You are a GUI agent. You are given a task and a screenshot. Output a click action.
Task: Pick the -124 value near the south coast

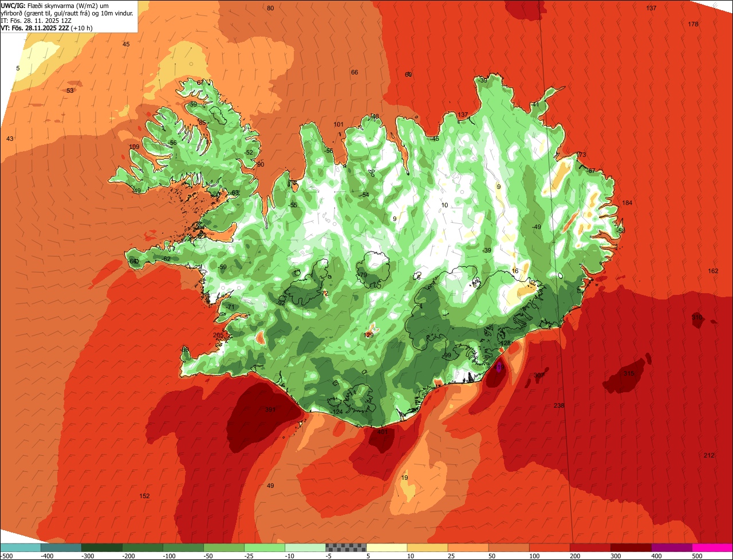[x=337, y=412]
